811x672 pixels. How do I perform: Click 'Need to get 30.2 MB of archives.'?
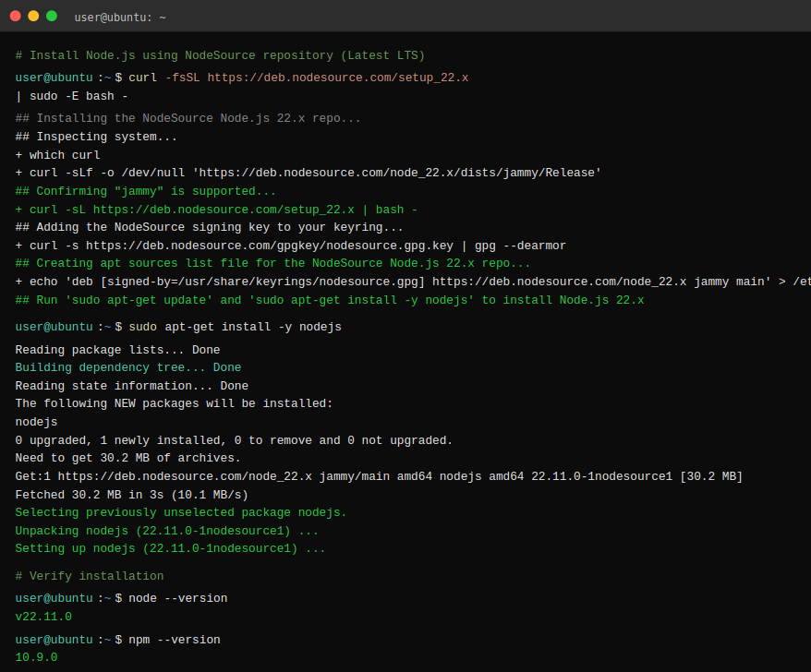point(127,458)
